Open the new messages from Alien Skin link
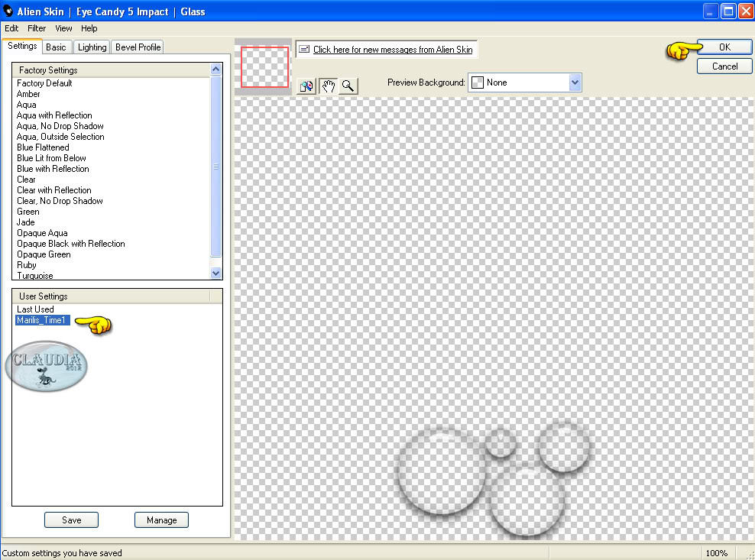This screenshot has width=755, height=560. [x=393, y=50]
